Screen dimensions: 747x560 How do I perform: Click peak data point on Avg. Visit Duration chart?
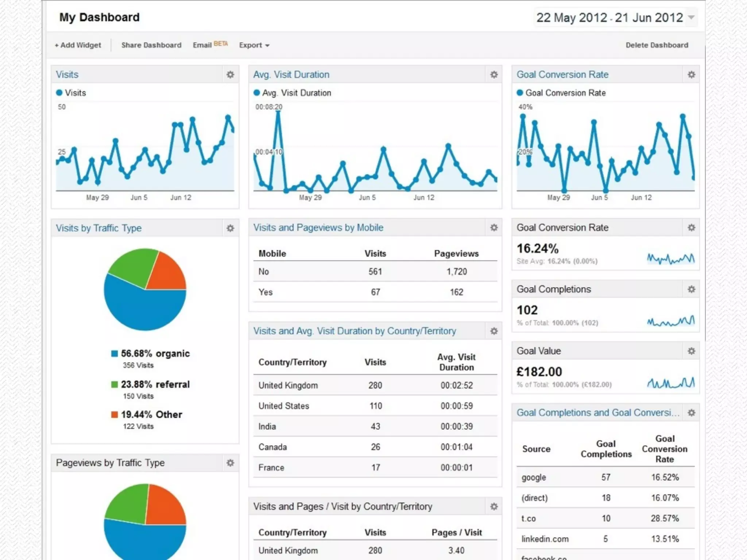(x=278, y=112)
